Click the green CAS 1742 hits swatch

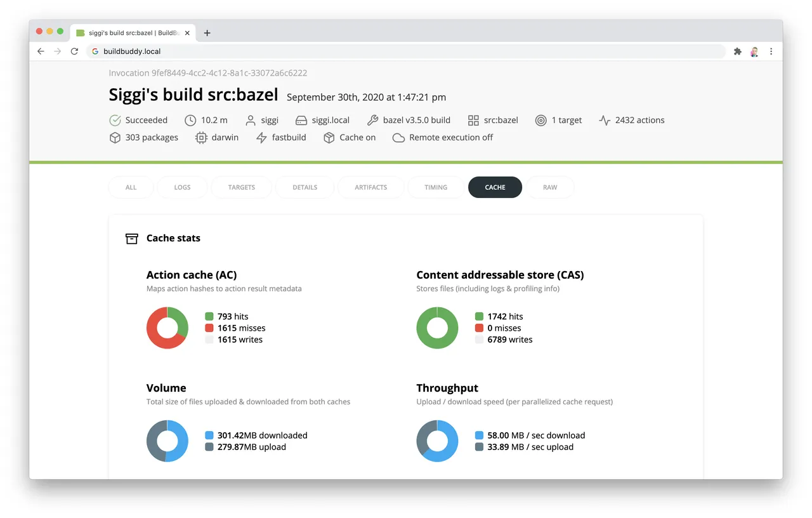coord(479,316)
